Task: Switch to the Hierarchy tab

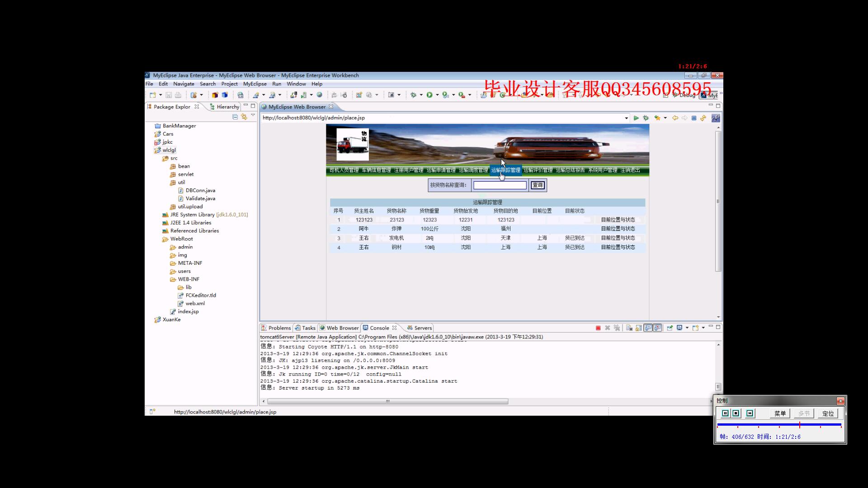Action: point(225,107)
